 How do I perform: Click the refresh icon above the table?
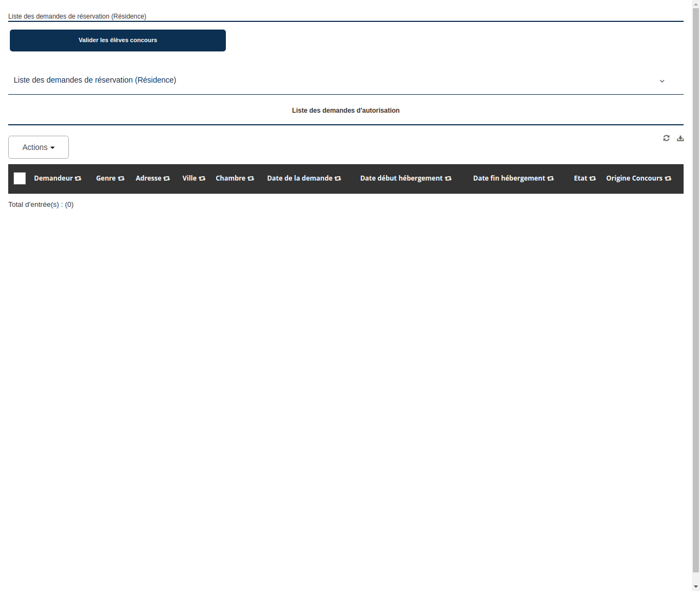(x=666, y=138)
